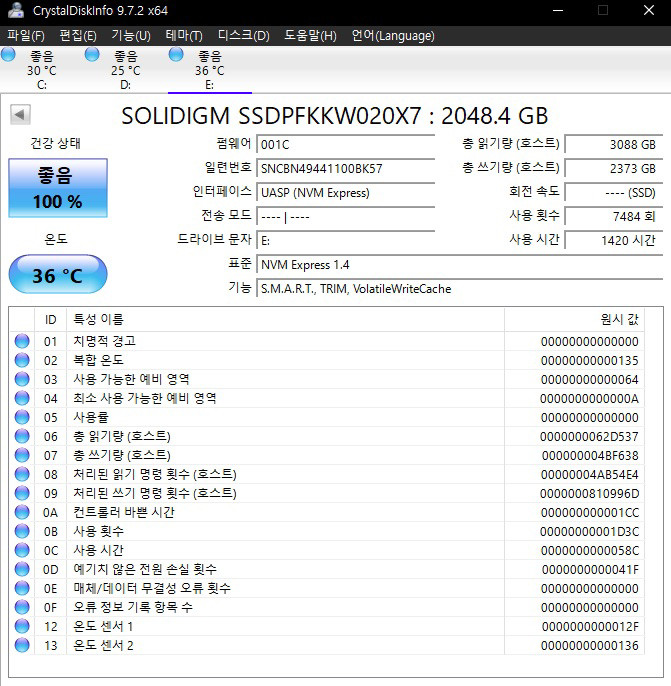Click the standard field NVM Express 1.4
Screen dimensions: 671x686
click(x=460, y=265)
